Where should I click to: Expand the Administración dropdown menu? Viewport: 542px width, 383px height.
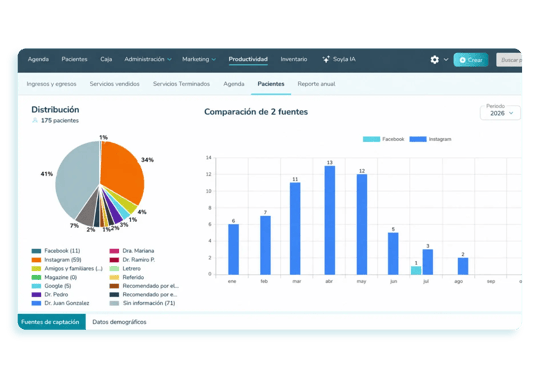[148, 59]
